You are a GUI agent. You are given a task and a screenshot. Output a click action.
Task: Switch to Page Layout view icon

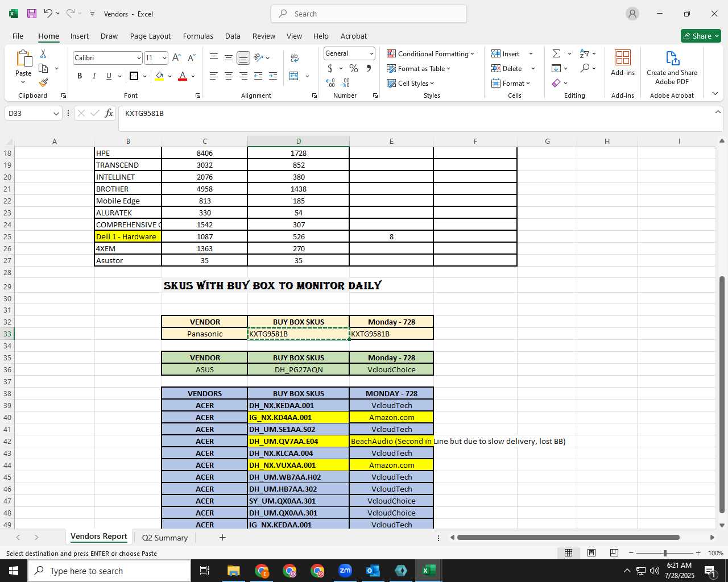click(x=591, y=553)
